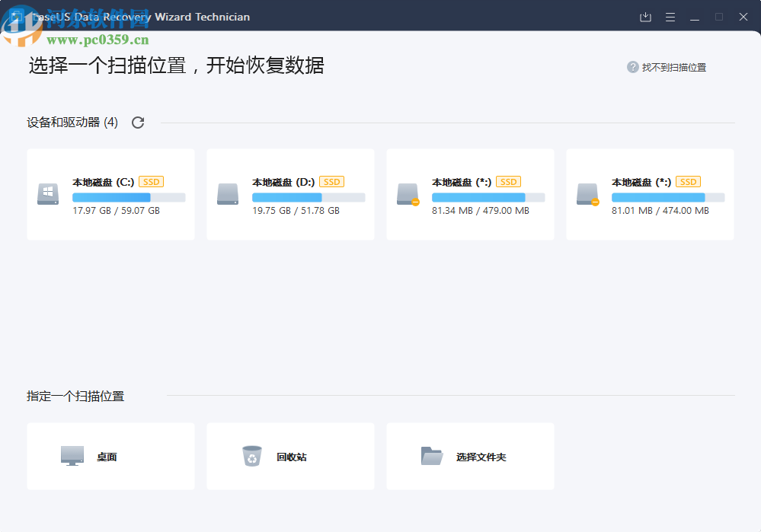Click the import scan session icon
The image size is (761, 532).
645,17
